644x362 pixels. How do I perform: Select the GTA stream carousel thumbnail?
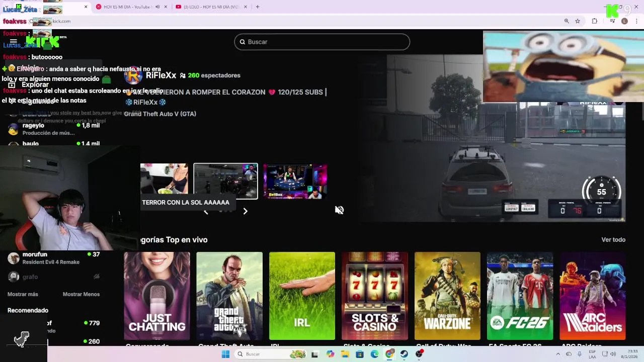pyautogui.click(x=226, y=181)
